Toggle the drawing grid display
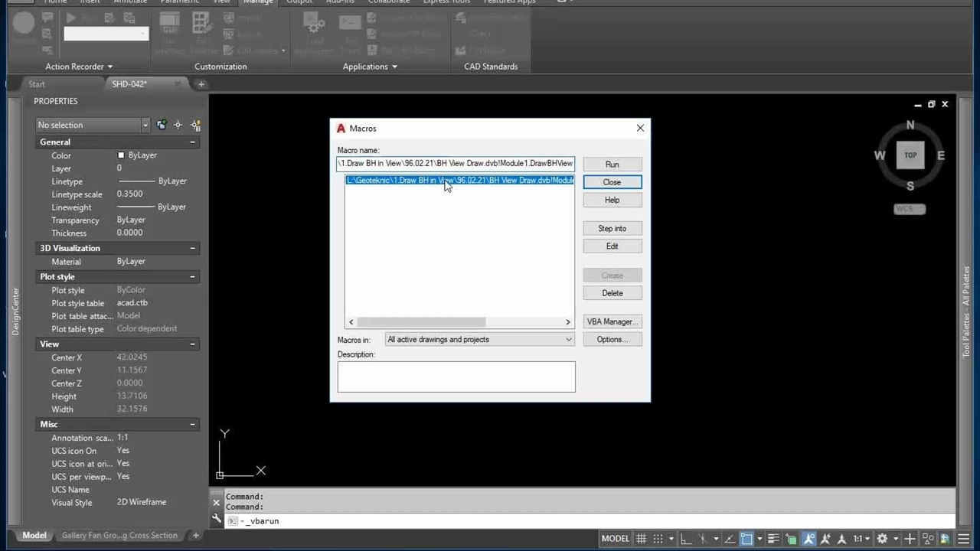 coord(642,539)
